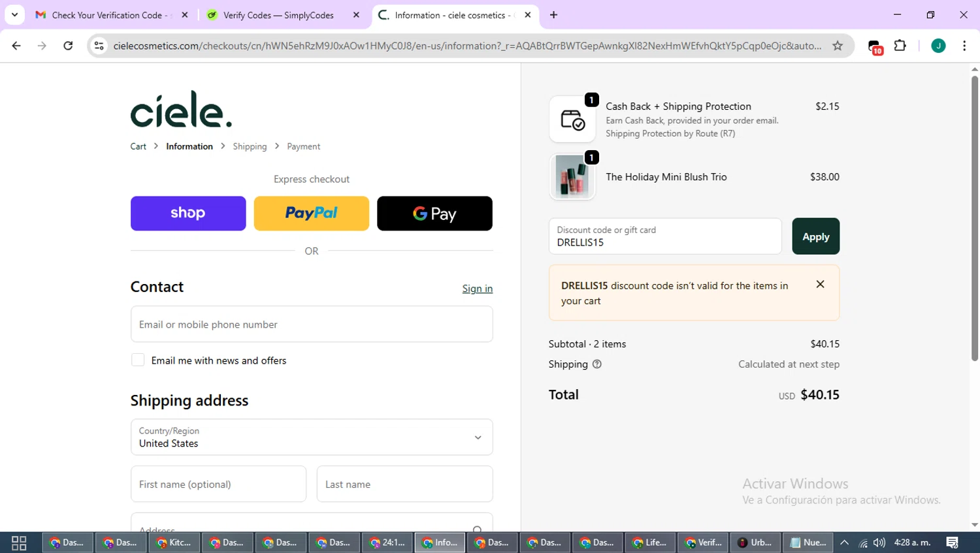Focus the Last name field

click(405, 484)
